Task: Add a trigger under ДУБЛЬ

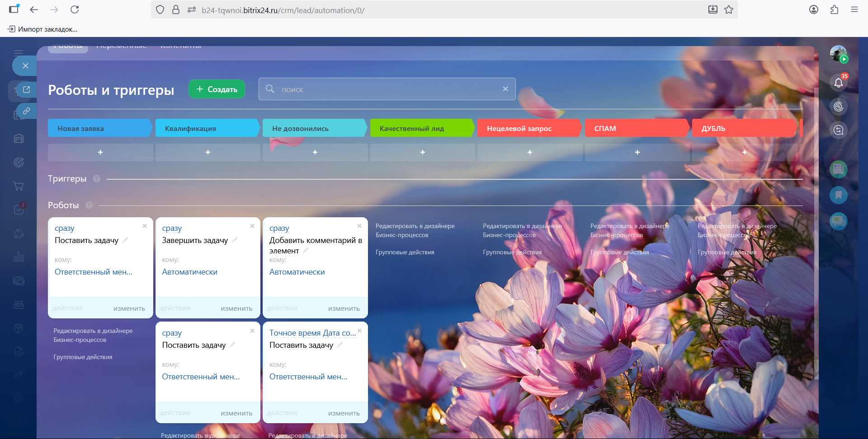Action: pos(745,152)
